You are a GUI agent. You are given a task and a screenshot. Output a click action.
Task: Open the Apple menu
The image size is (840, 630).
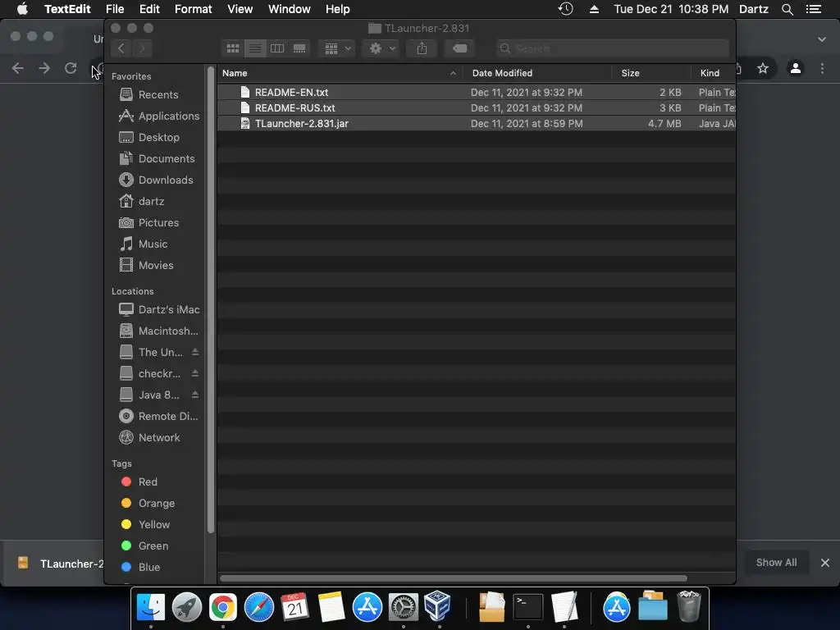click(22, 9)
